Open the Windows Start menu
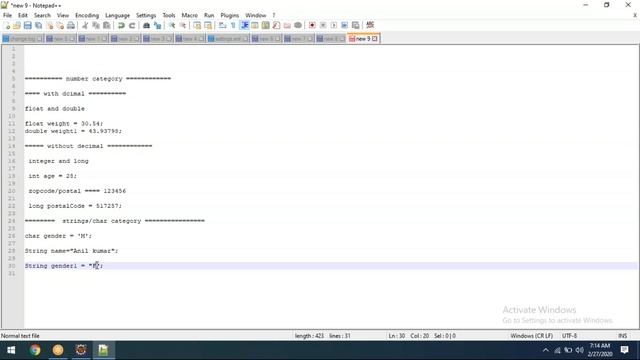This screenshot has width=640, height=360. [x=11, y=350]
